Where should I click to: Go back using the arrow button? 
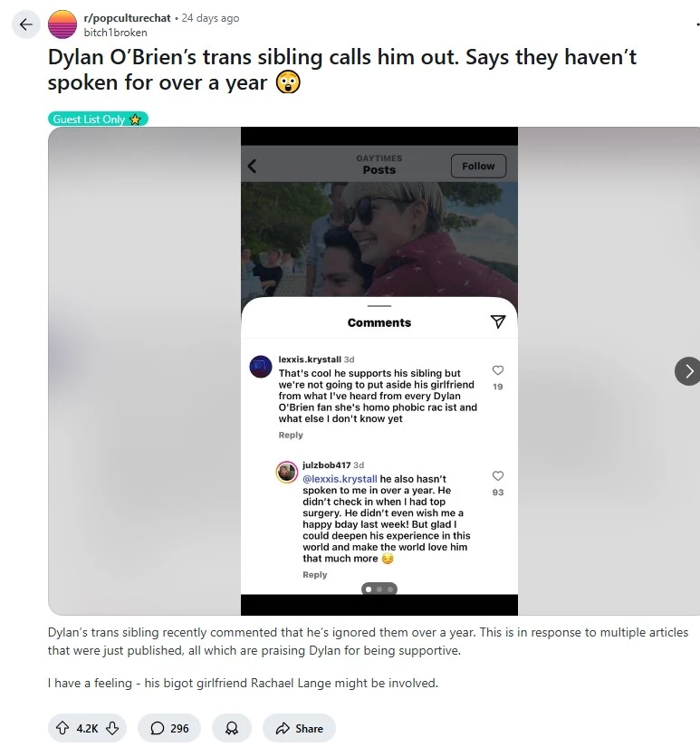point(25,24)
